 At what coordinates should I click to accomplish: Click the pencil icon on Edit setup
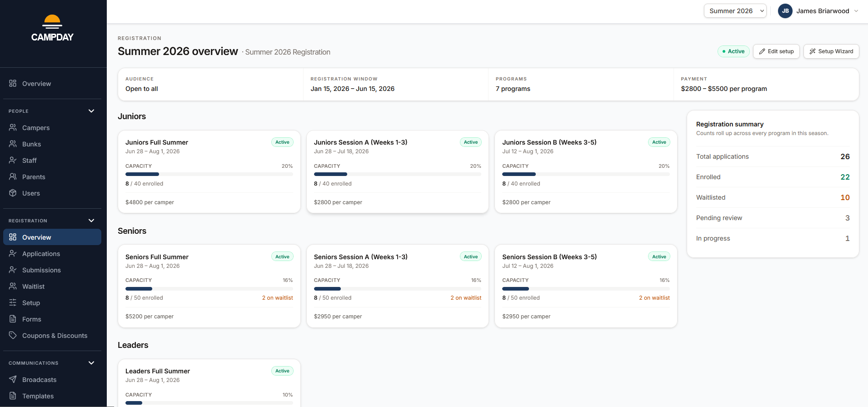point(762,51)
